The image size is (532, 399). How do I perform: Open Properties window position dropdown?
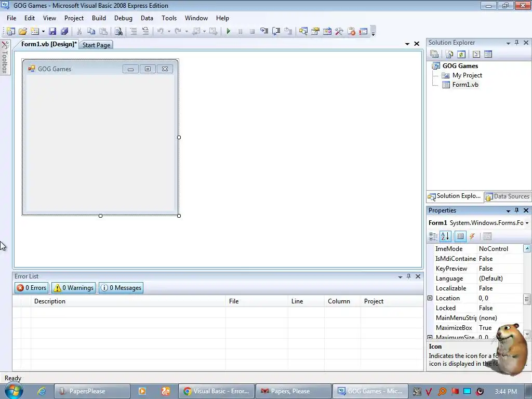pos(508,211)
